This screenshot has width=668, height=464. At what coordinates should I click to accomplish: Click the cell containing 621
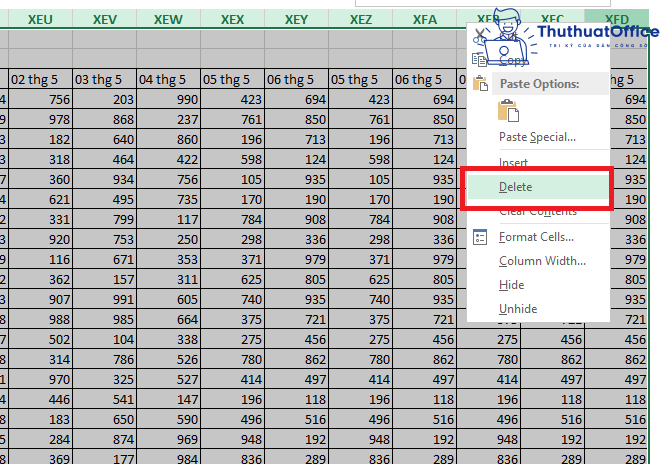40,199
